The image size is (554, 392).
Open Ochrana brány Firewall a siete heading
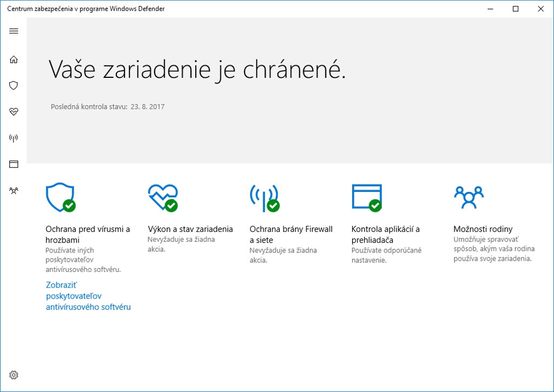(x=291, y=234)
